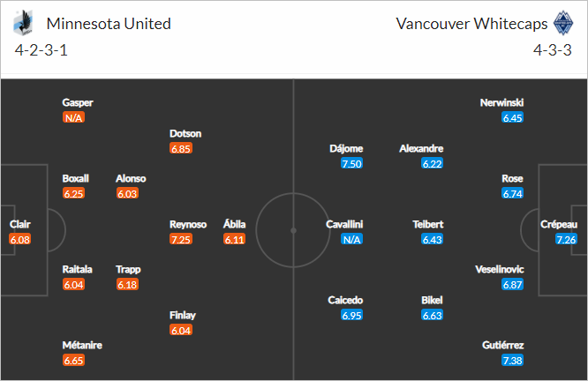Click Cavallini's N/A rating badge

351,239
